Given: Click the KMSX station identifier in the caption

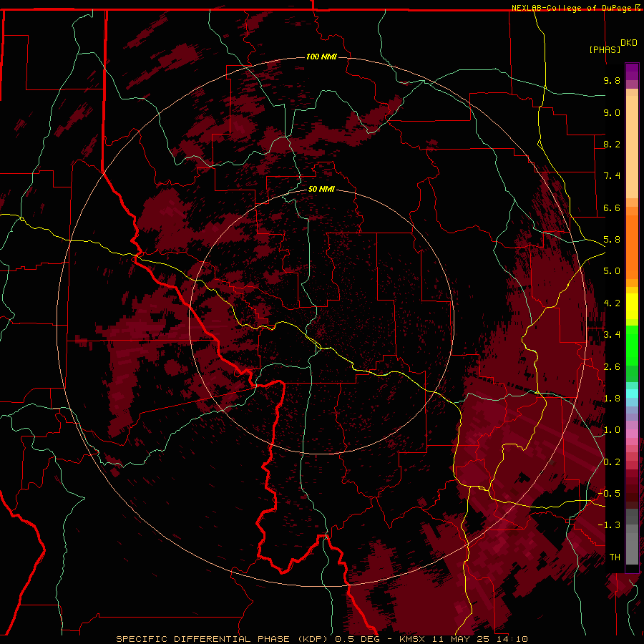Looking at the screenshot, I should (413, 639).
